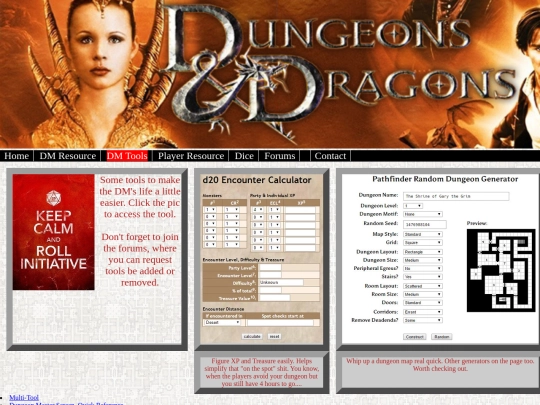Click the 'Don't forget to join the forums' text
Viewport: 540px width, 405px height.
pos(140,260)
